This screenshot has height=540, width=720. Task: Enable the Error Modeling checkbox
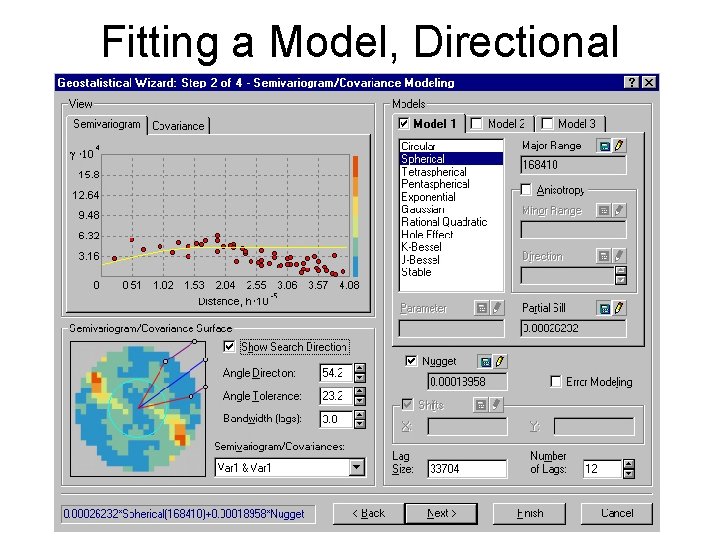tap(556, 382)
